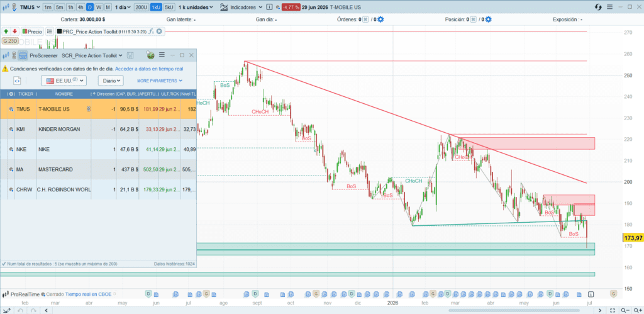Open the SCR_Price Action Toolkit screener dropdown
The width and height of the screenshot is (644, 314).
point(92,55)
